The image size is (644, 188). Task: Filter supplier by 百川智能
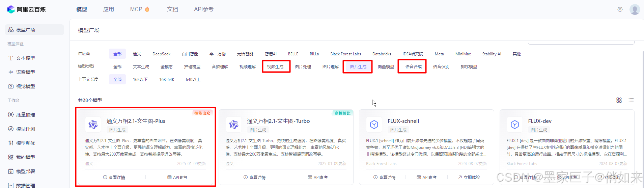(190, 54)
